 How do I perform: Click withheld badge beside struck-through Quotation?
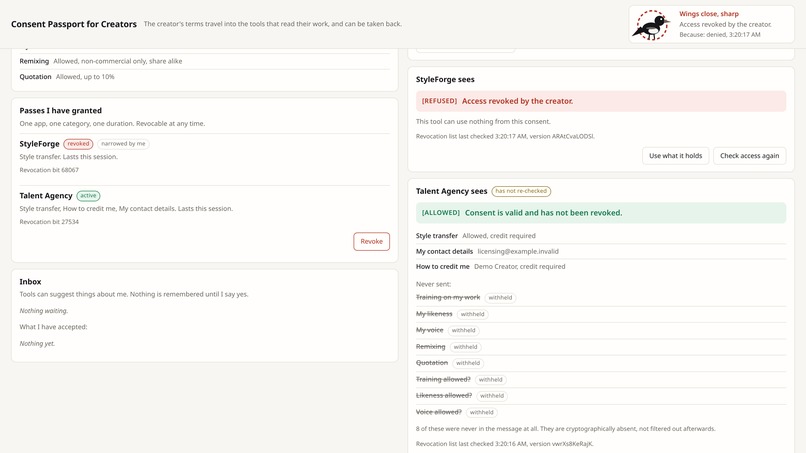click(468, 363)
